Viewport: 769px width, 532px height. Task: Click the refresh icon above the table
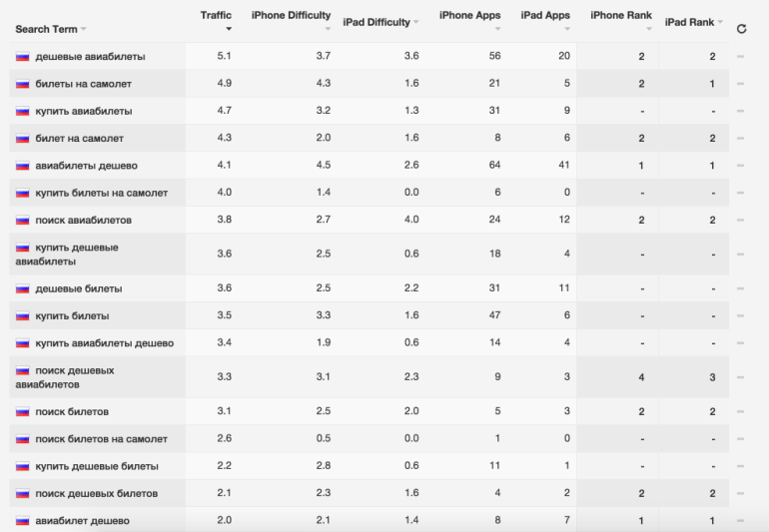coord(741,29)
